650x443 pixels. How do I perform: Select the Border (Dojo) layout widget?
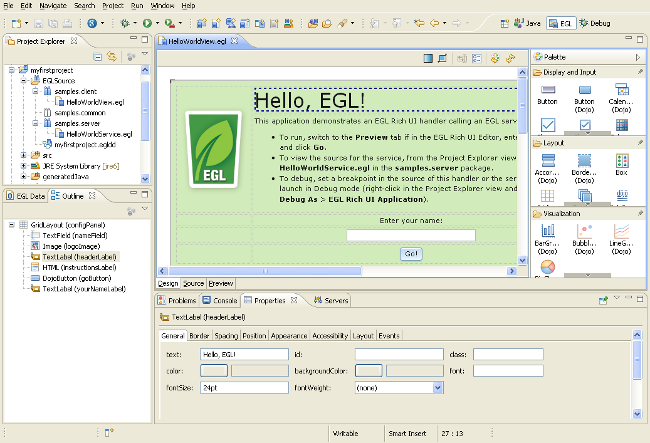point(584,169)
